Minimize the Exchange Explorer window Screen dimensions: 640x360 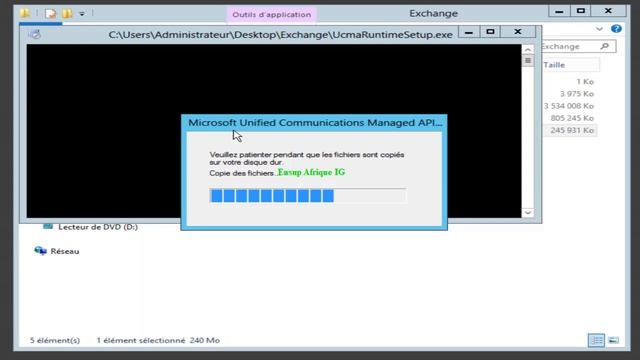click(559, 11)
